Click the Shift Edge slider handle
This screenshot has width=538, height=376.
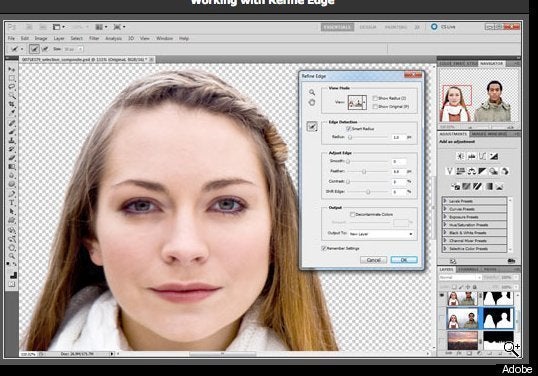pos(368,192)
